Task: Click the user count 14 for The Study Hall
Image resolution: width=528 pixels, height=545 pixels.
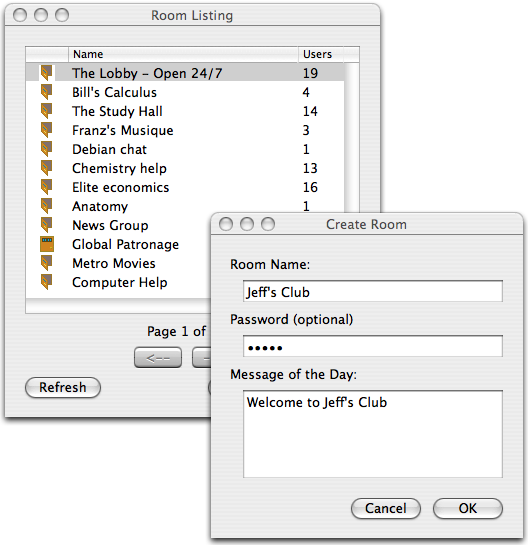Action: (310, 112)
